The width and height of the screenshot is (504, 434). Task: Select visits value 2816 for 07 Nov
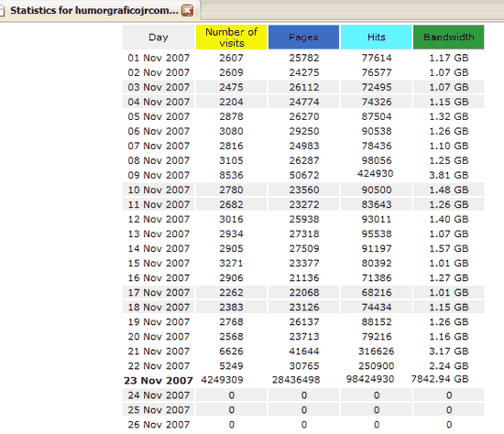232,146
